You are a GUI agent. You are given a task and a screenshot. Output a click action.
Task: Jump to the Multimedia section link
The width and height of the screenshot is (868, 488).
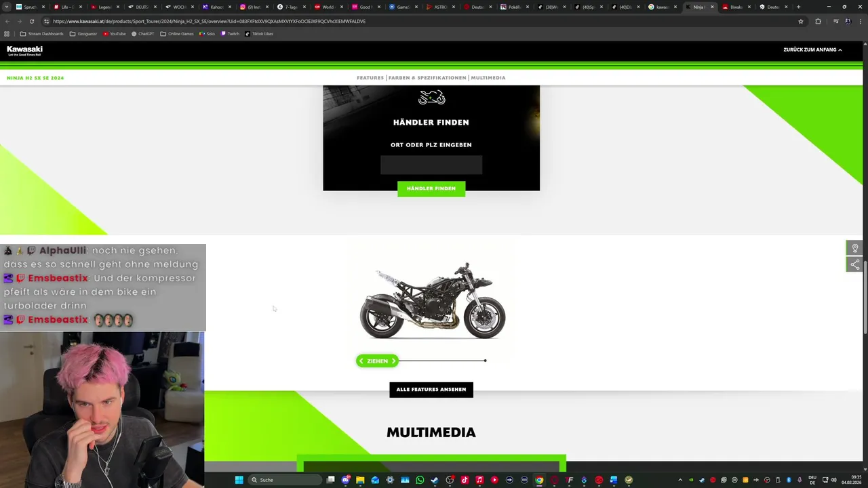(x=488, y=78)
